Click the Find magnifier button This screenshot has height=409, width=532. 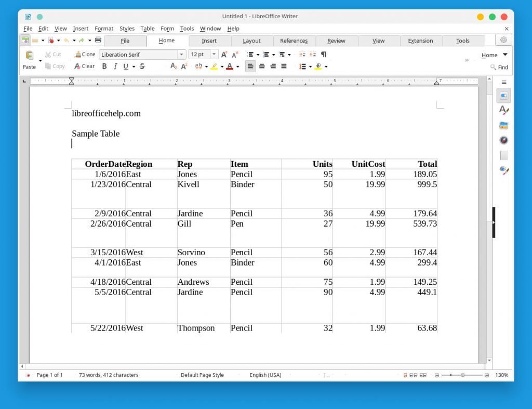(499, 67)
